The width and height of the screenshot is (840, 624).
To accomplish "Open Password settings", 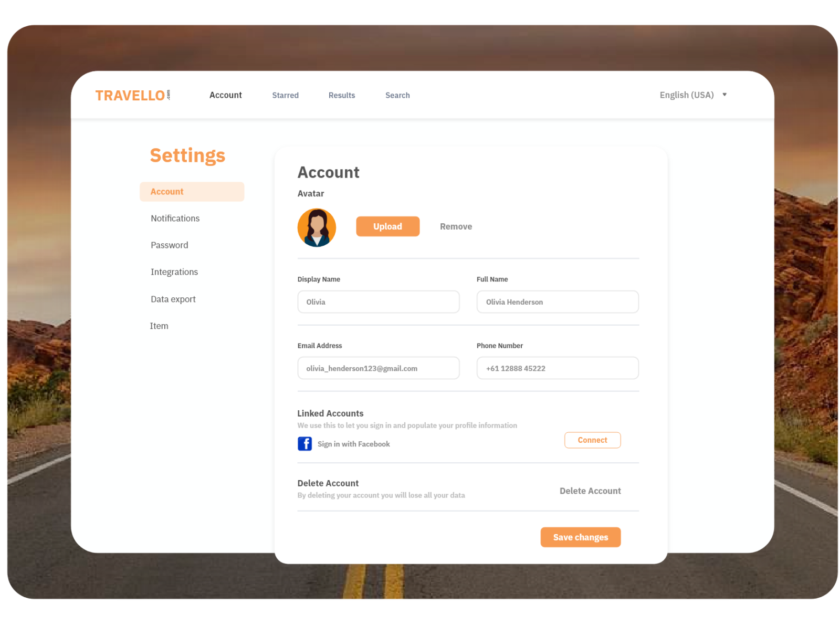I will [169, 245].
